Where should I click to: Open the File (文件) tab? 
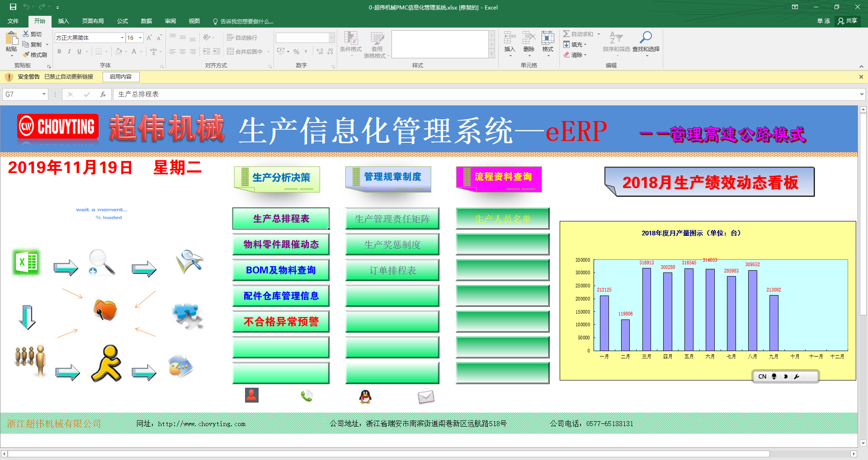click(x=13, y=21)
